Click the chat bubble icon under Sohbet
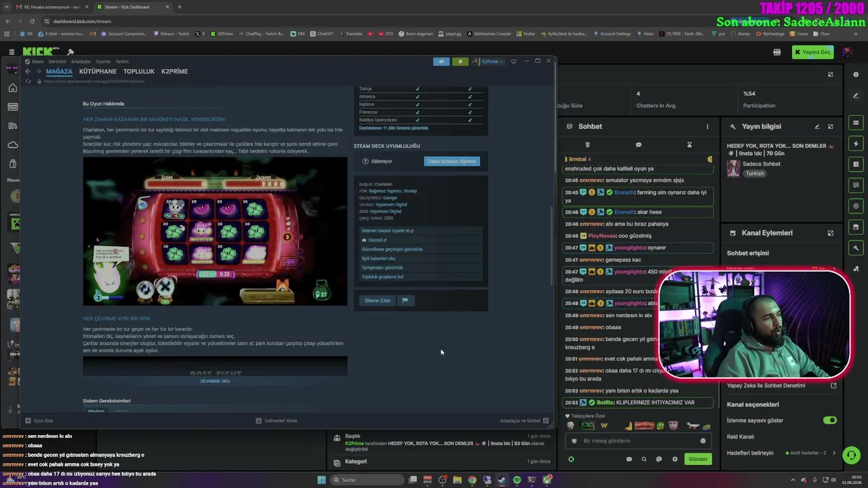This screenshot has height=488, width=868. [639, 144]
